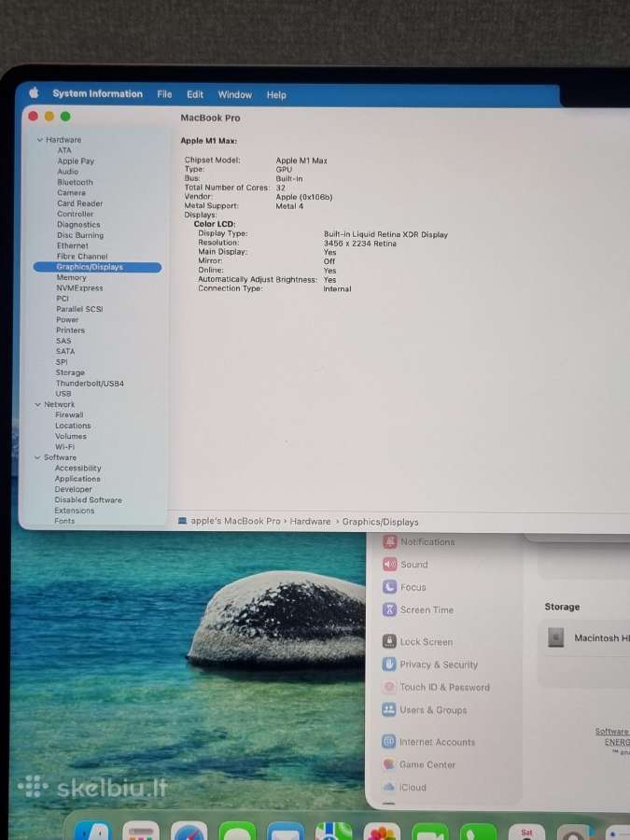
Task: Click the Macintosh HD drive icon
Action: 555,637
